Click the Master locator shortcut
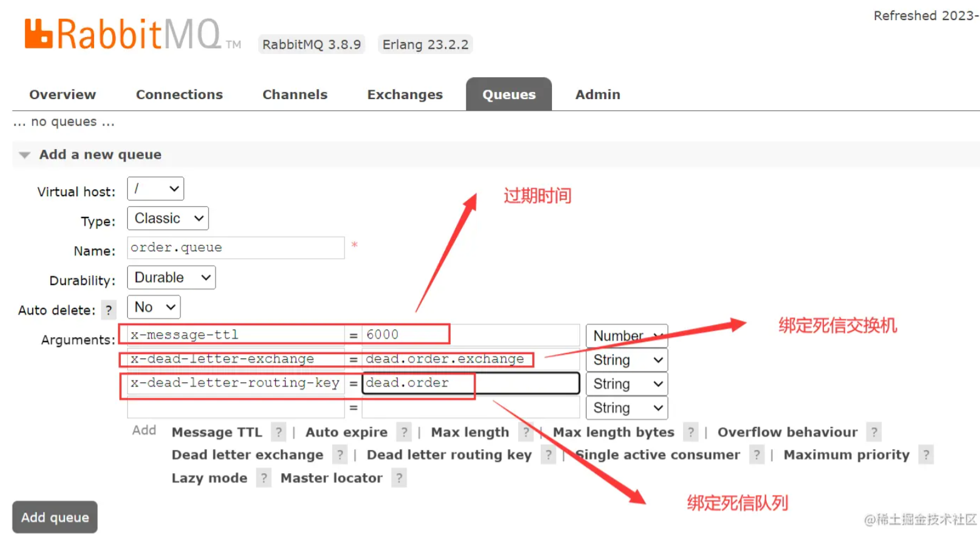Image resolution: width=980 pixels, height=537 pixels. 331,478
